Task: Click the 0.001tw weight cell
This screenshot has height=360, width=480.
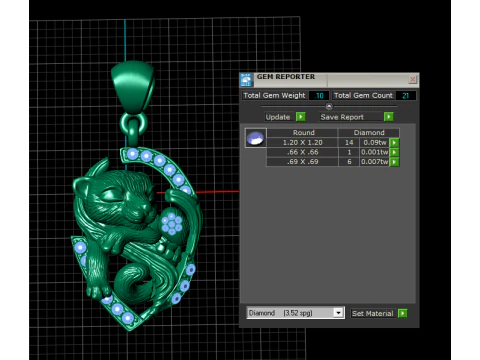Action: 375,152
